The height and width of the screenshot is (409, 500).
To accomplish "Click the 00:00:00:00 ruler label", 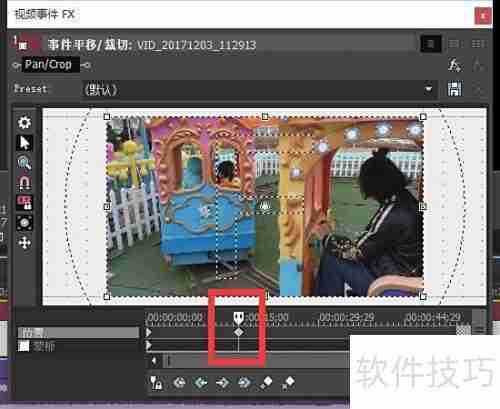I will (175, 317).
